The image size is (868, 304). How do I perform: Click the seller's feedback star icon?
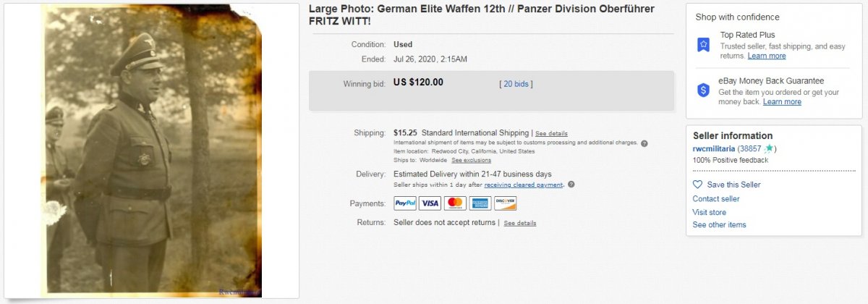point(769,148)
